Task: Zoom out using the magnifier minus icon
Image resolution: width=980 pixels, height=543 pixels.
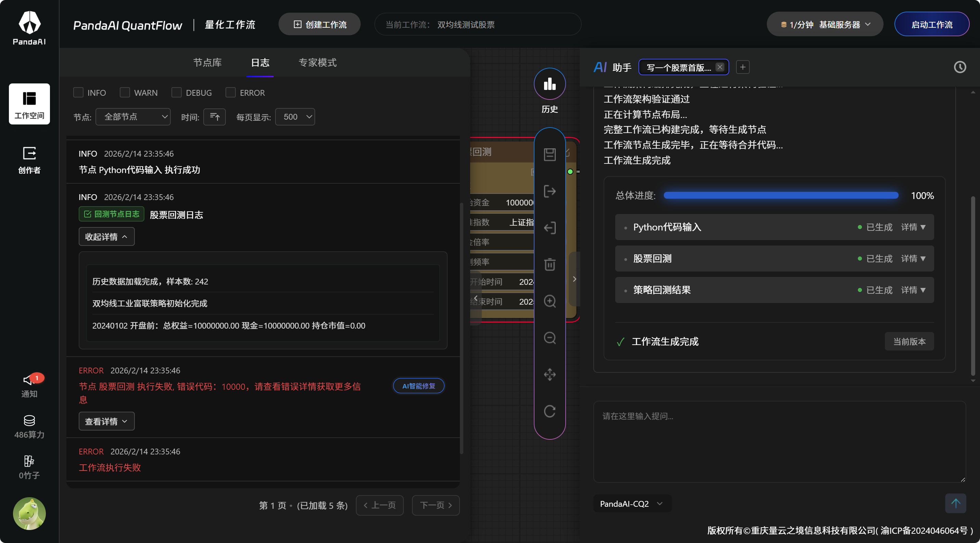Action: [x=550, y=337]
